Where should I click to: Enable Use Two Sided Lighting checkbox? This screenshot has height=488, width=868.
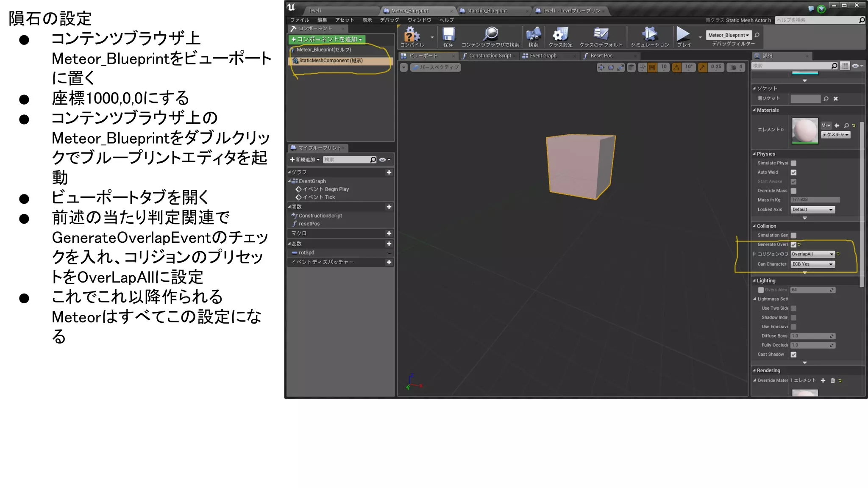click(793, 308)
